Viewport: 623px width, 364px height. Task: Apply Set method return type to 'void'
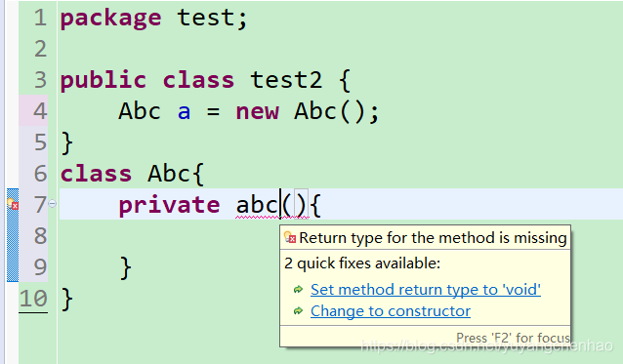click(x=426, y=290)
